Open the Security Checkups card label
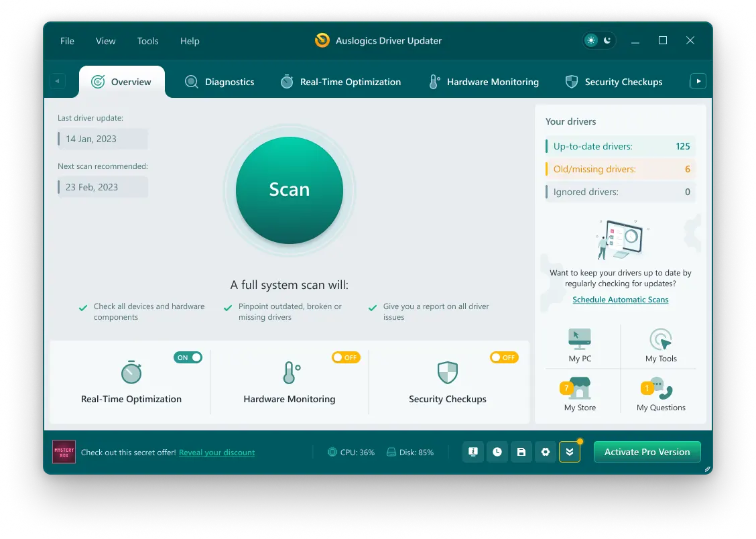Screen dimensions: 756x539 448,399
